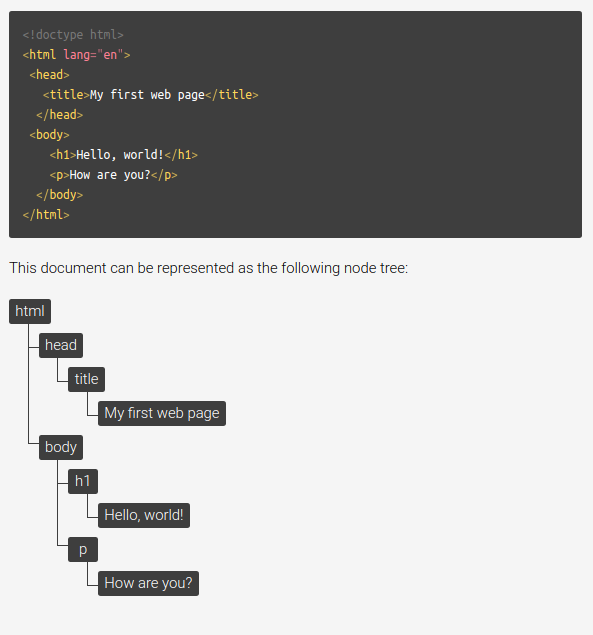Select the title node in tree

[x=86, y=379]
